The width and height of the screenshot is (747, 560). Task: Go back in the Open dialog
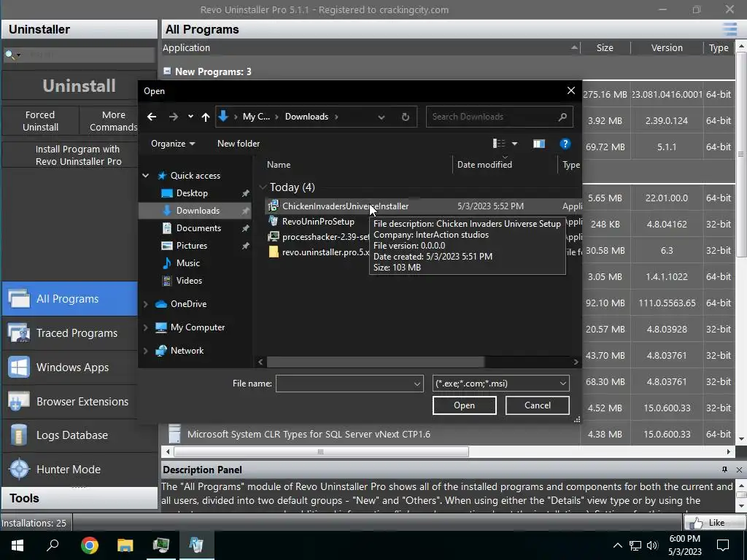tap(152, 117)
